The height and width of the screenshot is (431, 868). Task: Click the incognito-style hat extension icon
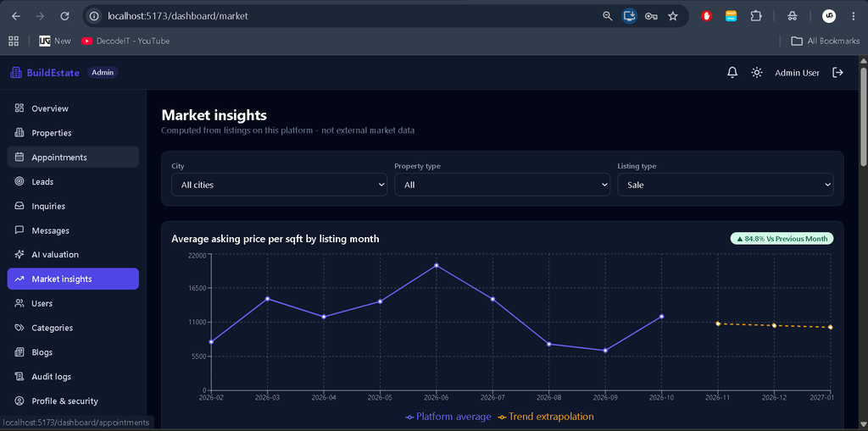793,16
